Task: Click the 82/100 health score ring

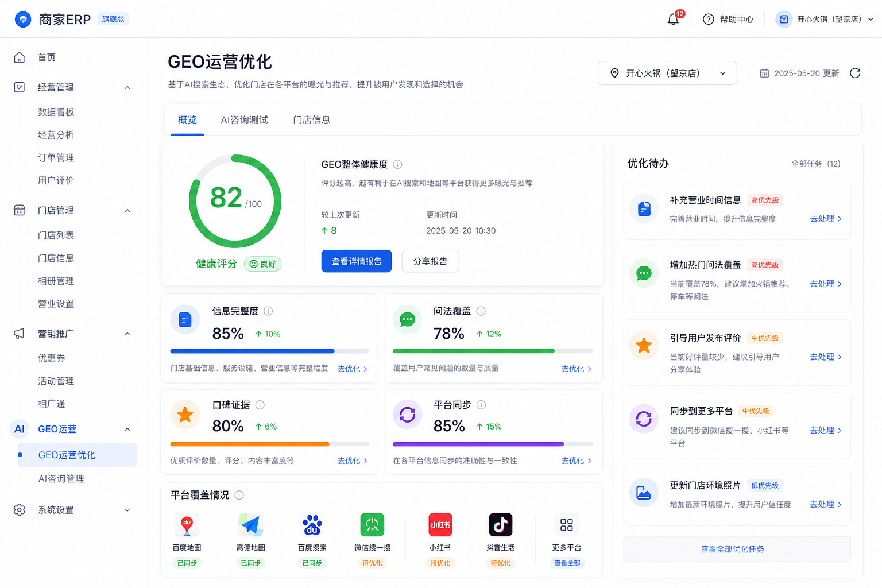Action: coord(235,202)
